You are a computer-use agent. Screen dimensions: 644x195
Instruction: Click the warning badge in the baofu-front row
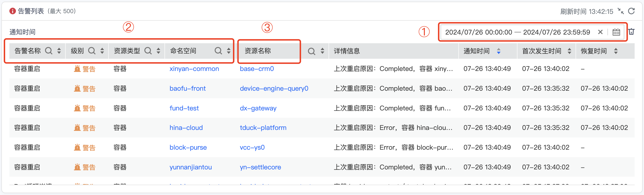pos(85,89)
